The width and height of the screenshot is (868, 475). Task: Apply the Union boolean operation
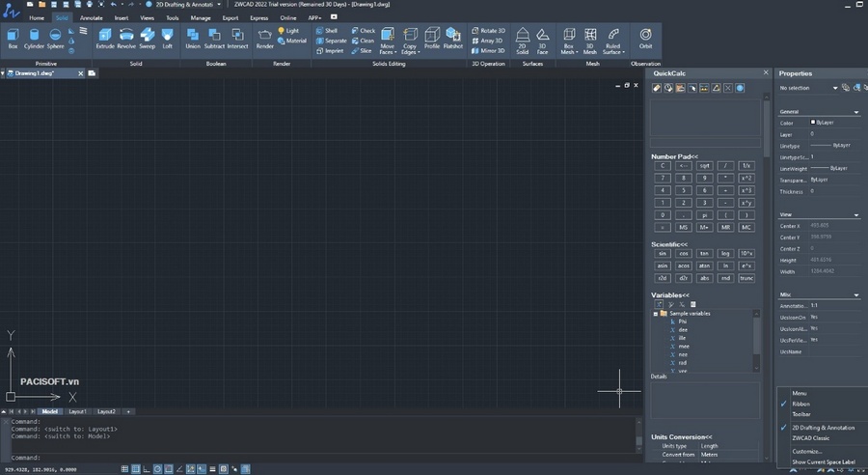[x=193, y=39]
